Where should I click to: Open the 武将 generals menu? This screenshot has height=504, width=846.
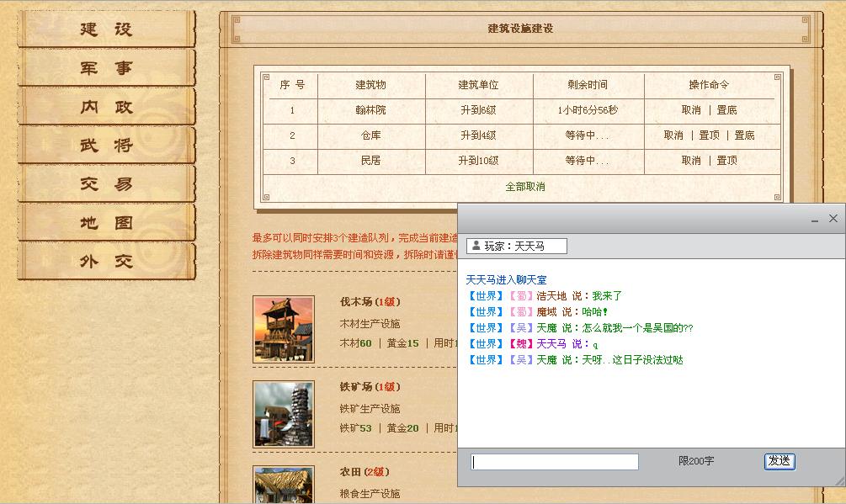point(107,146)
